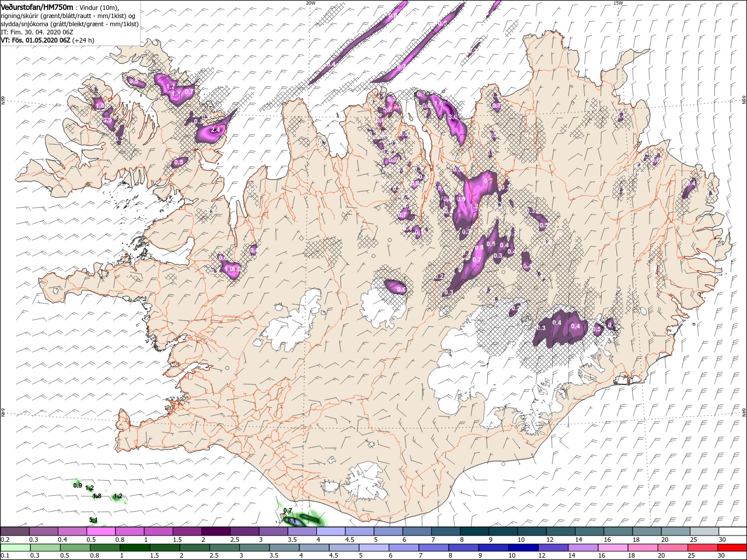Pick the upper scale swatch labeled 4.5
Screen dimensions: 747x560
point(359,531)
